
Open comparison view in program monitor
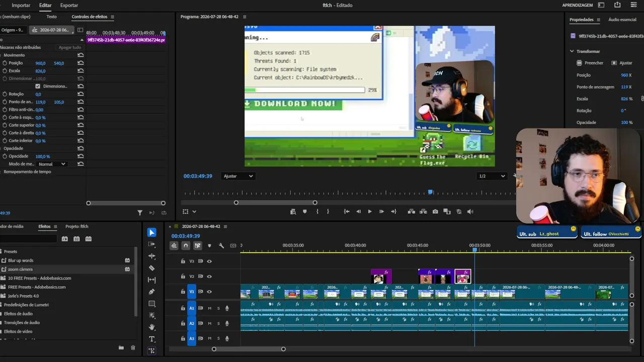pos(447,212)
